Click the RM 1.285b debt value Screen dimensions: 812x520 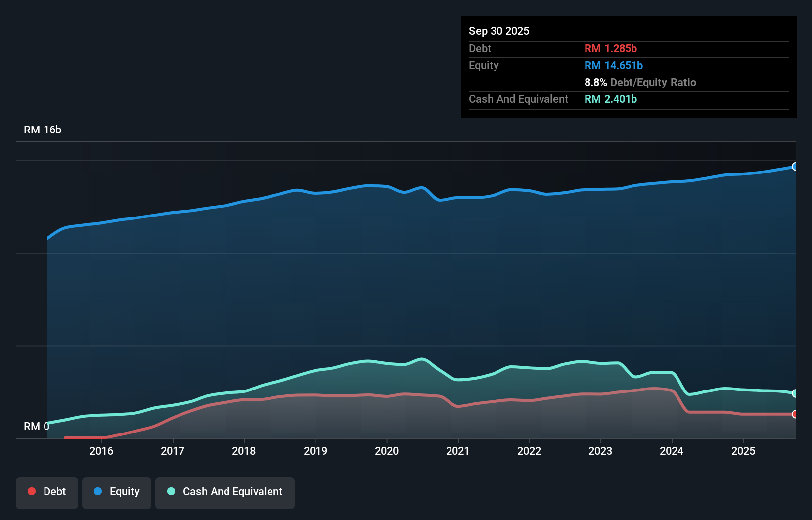(x=611, y=48)
